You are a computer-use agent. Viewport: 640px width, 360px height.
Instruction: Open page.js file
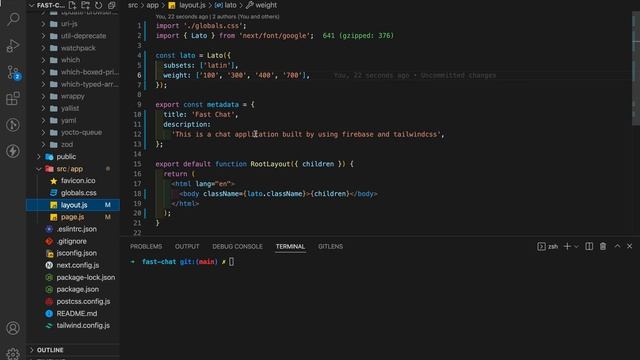(x=73, y=217)
